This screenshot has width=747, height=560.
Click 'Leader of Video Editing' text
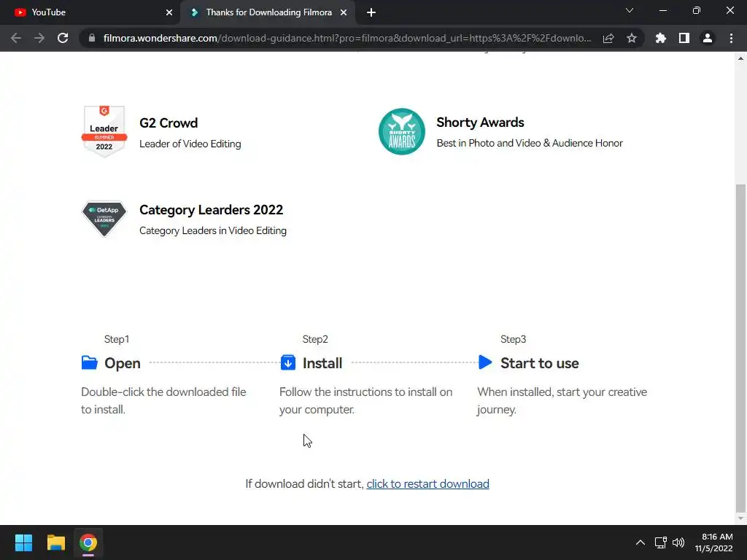pyautogui.click(x=190, y=144)
